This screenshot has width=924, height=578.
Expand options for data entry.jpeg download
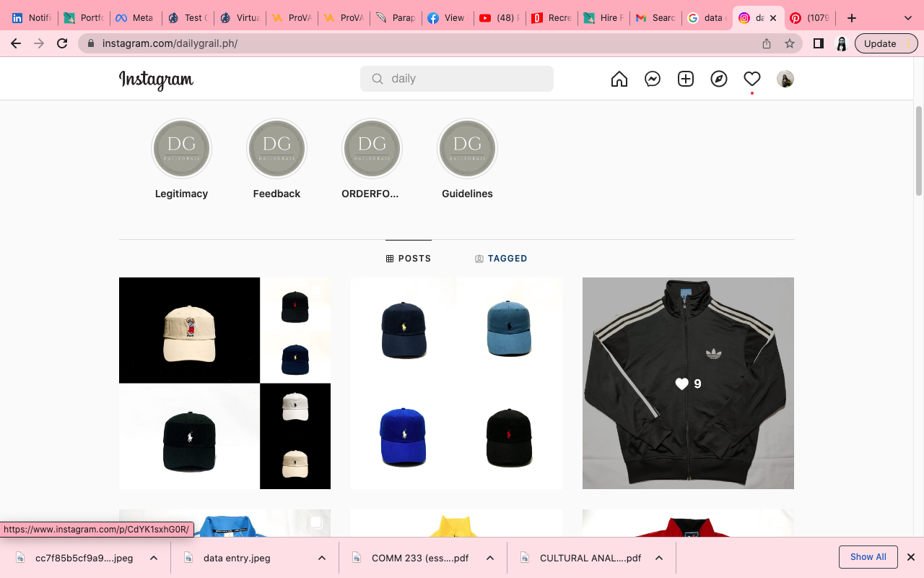(x=322, y=558)
